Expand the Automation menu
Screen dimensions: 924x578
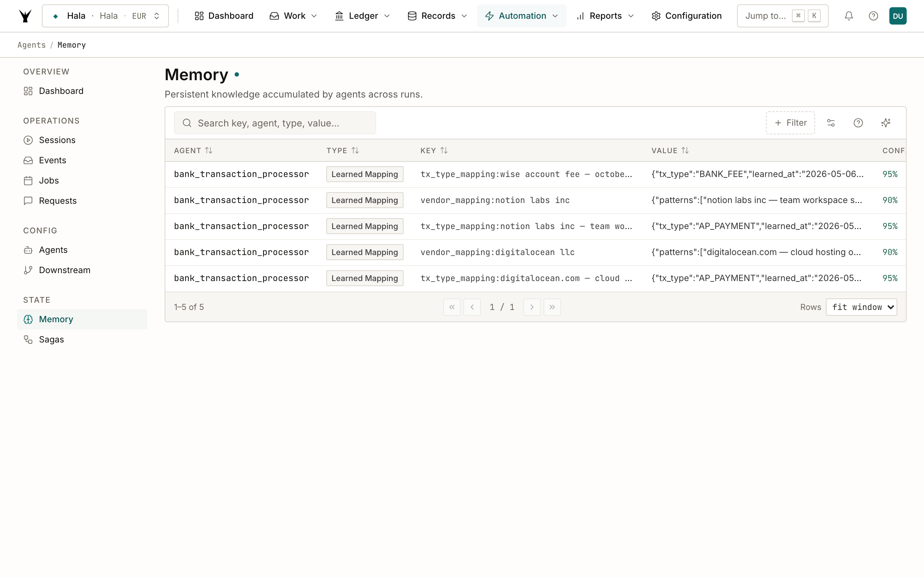point(522,16)
